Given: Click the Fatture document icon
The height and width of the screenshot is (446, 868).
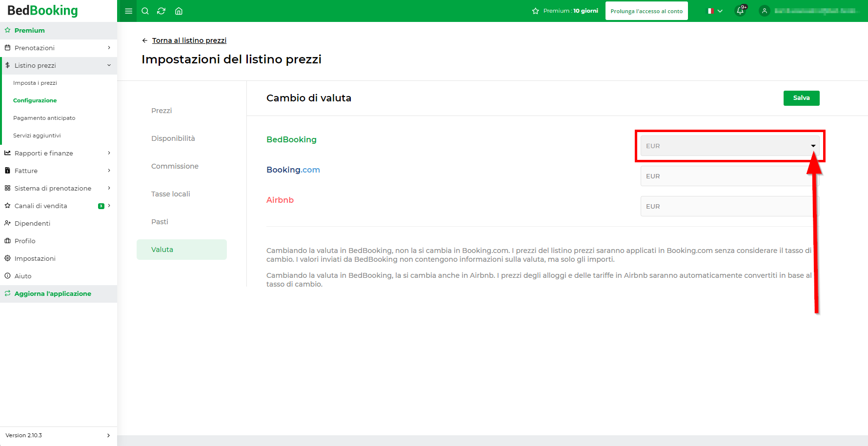Looking at the screenshot, I should pos(7,171).
